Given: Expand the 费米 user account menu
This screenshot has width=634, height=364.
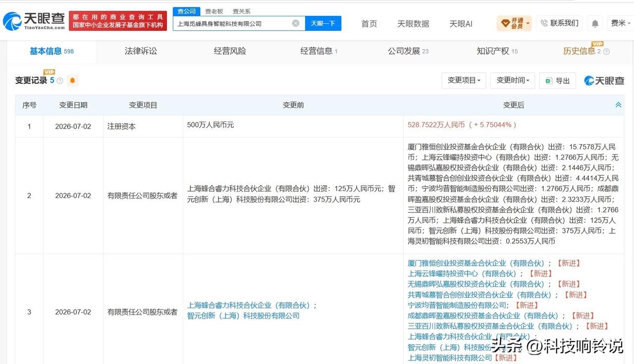Looking at the screenshot, I should pos(621,23).
